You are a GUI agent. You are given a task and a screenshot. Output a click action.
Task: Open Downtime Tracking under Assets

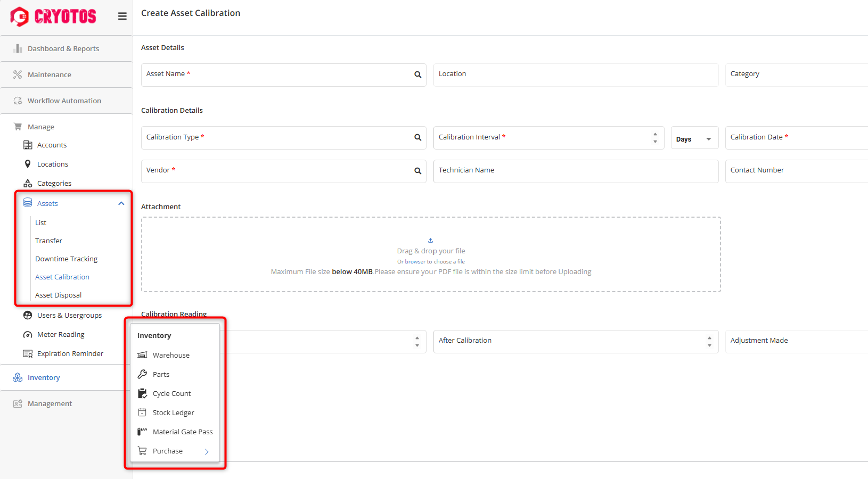pyautogui.click(x=66, y=259)
